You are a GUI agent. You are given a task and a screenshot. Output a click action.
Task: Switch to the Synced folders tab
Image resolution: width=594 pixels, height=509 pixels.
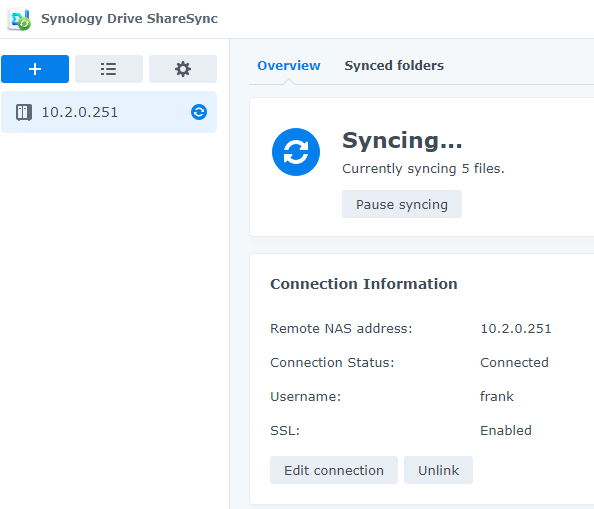tap(394, 66)
